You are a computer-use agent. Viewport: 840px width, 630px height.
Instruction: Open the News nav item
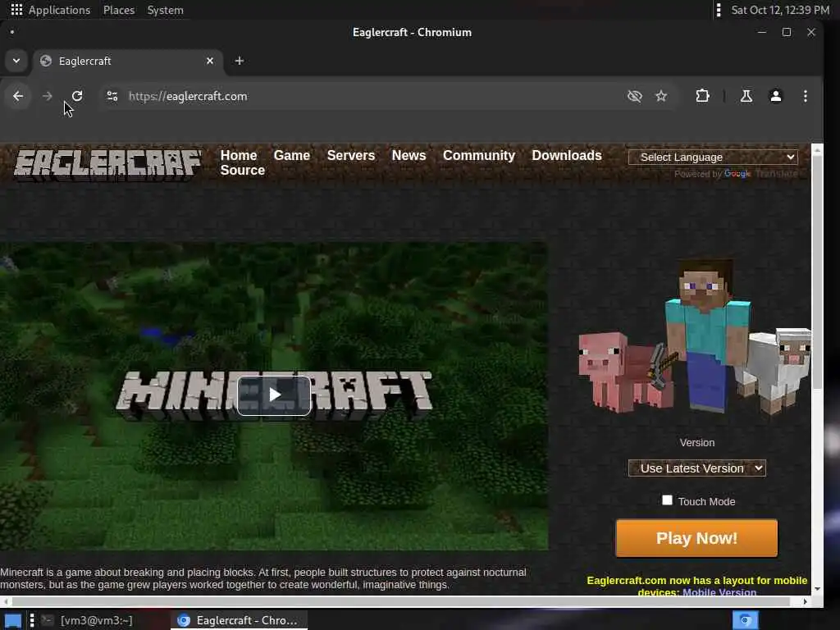(409, 155)
